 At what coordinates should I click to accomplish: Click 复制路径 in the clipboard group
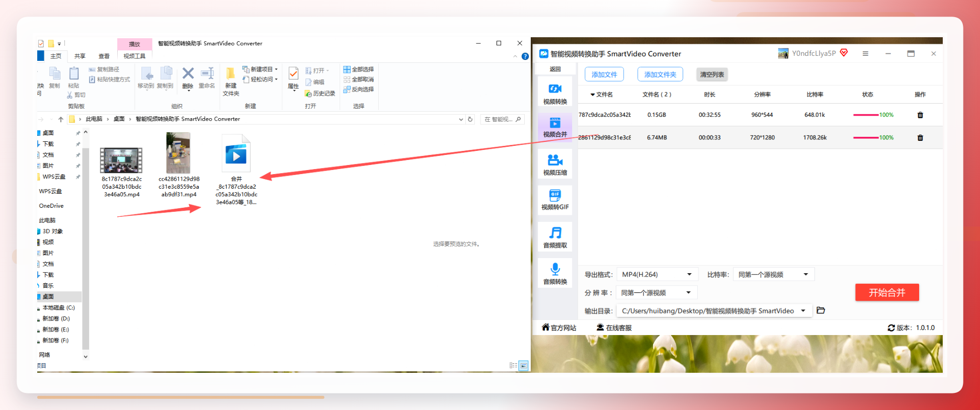click(x=104, y=69)
